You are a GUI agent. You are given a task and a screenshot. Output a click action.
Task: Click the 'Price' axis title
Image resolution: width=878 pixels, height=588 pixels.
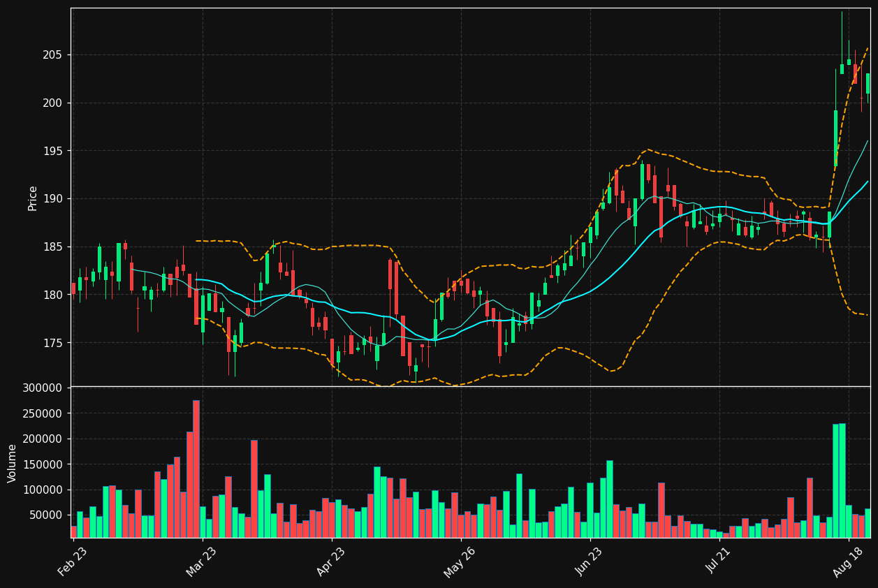(33, 198)
